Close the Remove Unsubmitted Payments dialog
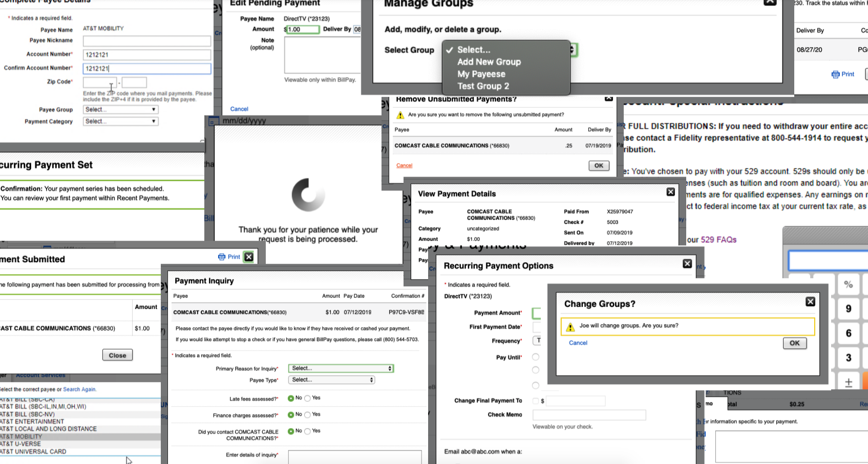The width and height of the screenshot is (868, 464). pyautogui.click(x=608, y=98)
